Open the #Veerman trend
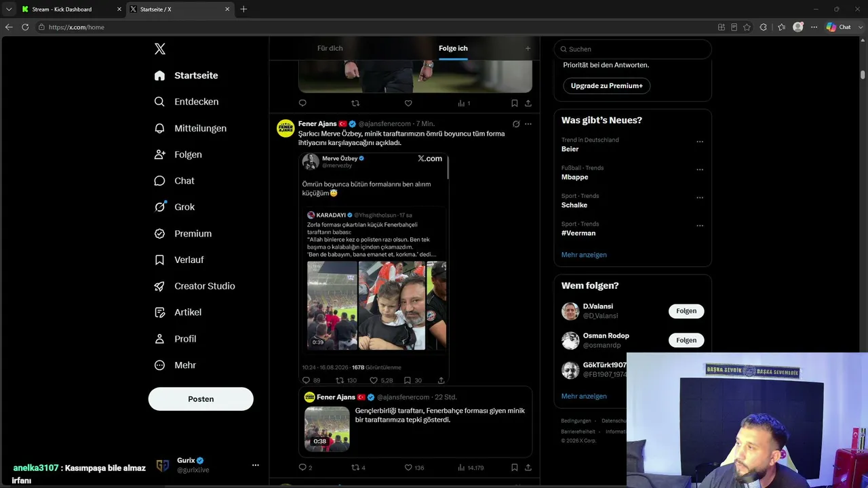 578,233
